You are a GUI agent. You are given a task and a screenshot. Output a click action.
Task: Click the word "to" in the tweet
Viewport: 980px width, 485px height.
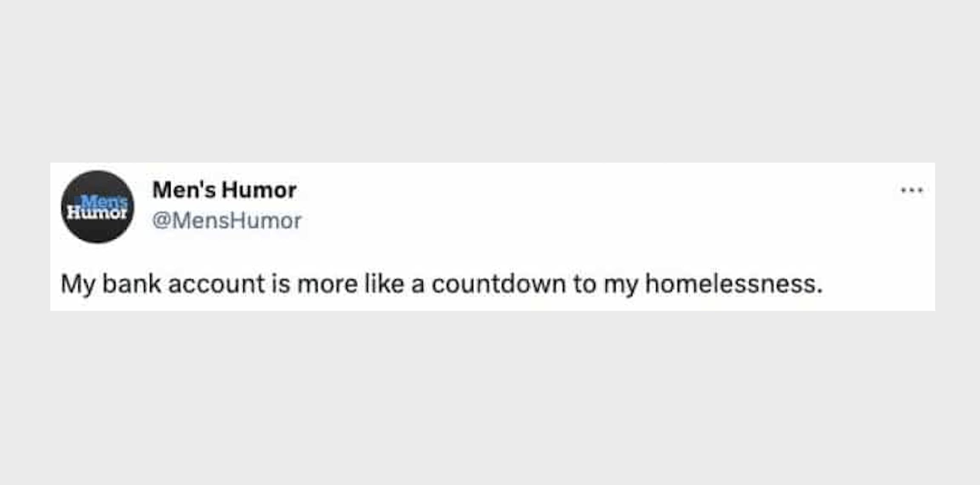(x=585, y=284)
